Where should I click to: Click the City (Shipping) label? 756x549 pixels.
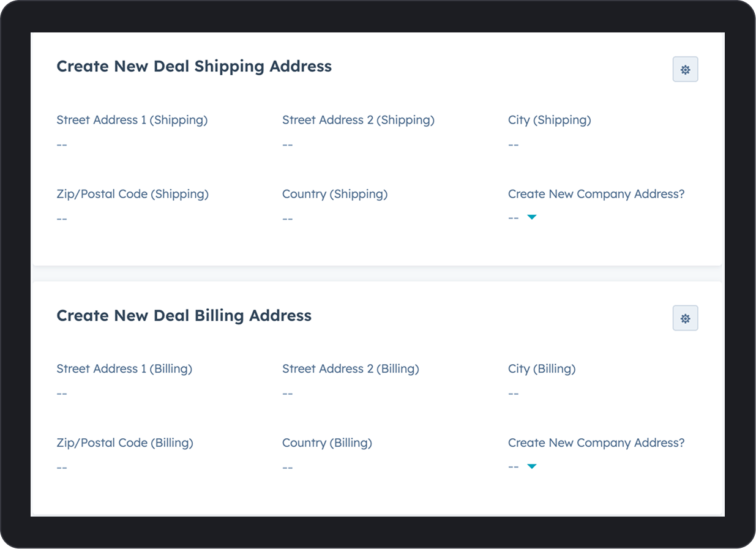point(550,120)
